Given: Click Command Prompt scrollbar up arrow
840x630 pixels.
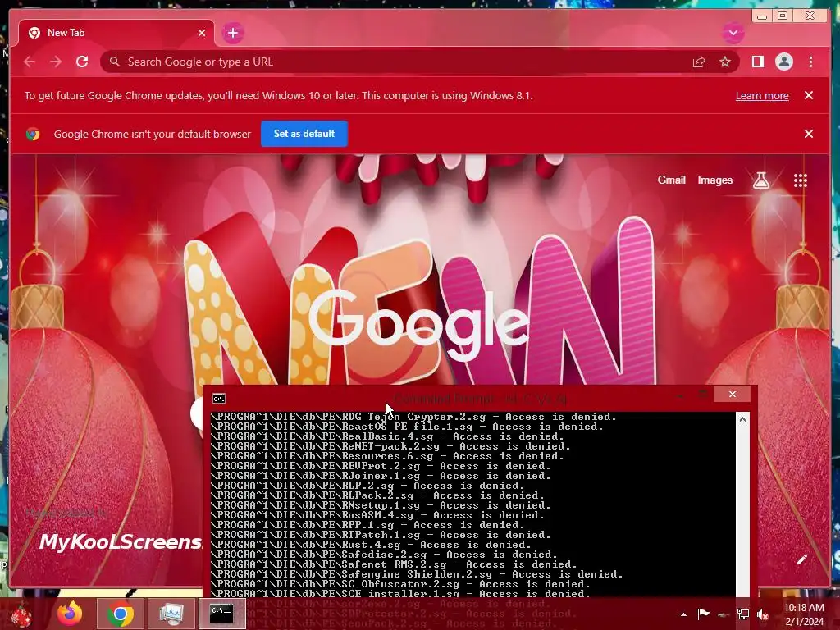Looking at the screenshot, I should (x=742, y=419).
